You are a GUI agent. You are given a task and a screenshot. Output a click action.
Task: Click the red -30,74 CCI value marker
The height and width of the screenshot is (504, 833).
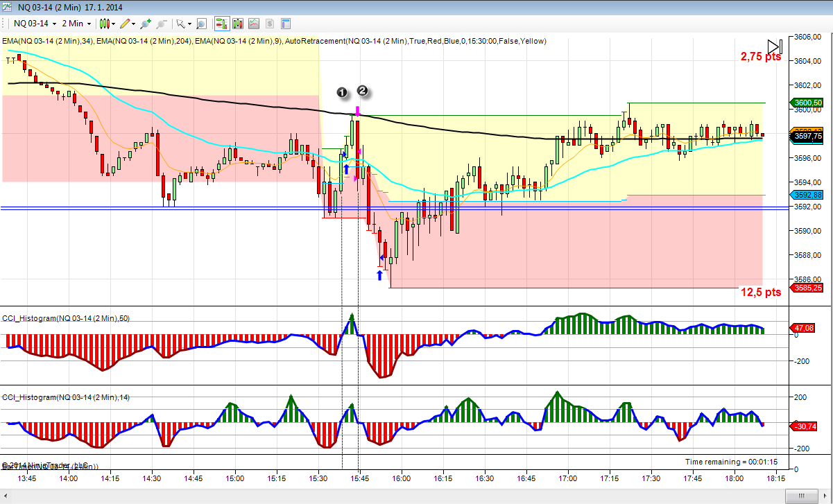coord(805,426)
